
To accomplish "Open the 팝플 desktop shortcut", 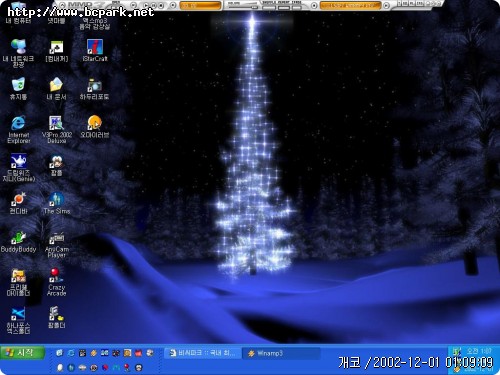I will 56,165.
